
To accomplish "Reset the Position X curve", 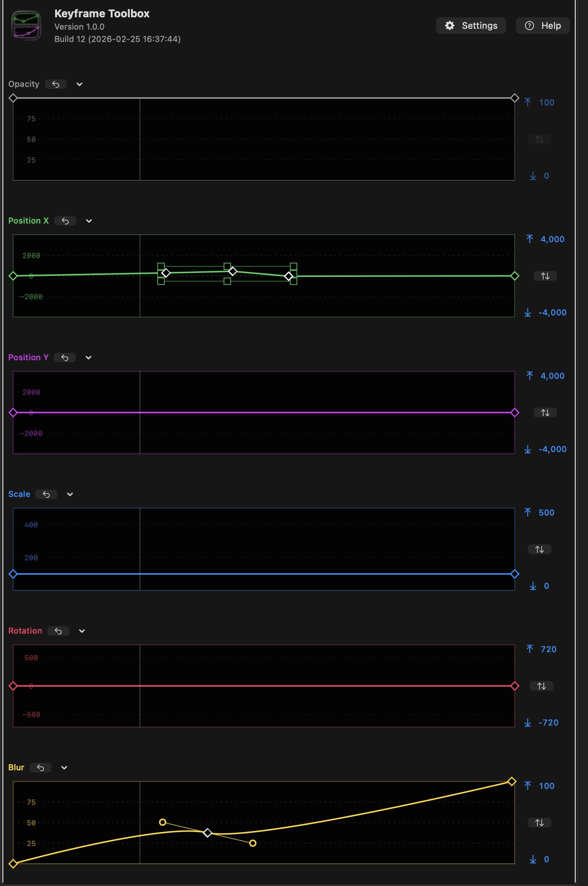I will coord(65,221).
